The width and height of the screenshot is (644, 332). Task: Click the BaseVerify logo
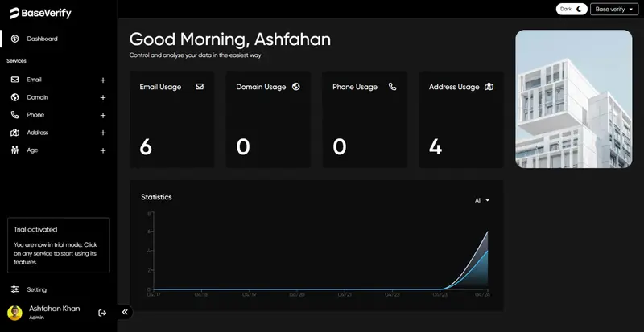pyautogui.click(x=39, y=13)
